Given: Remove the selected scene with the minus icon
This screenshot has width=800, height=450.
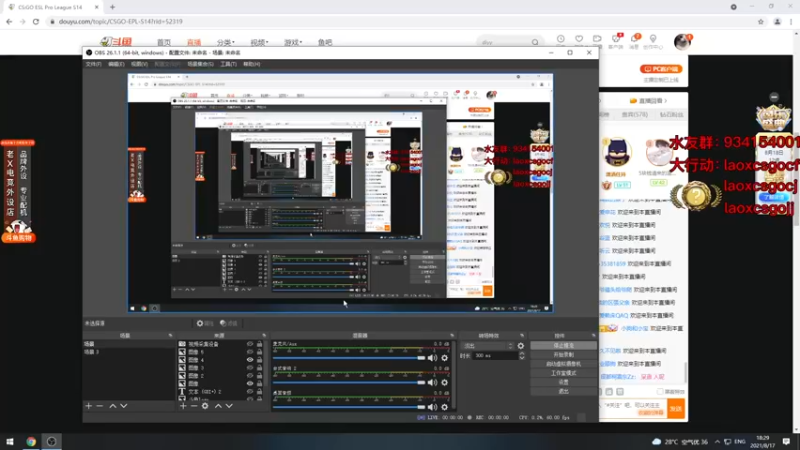Looking at the screenshot, I should click(99, 406).
